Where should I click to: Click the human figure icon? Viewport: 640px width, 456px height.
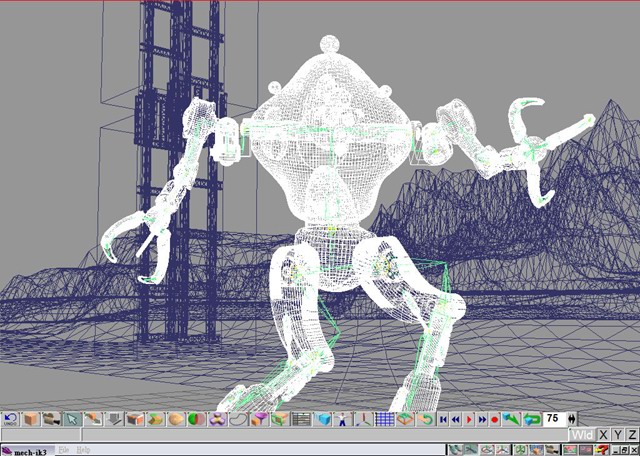343,420
